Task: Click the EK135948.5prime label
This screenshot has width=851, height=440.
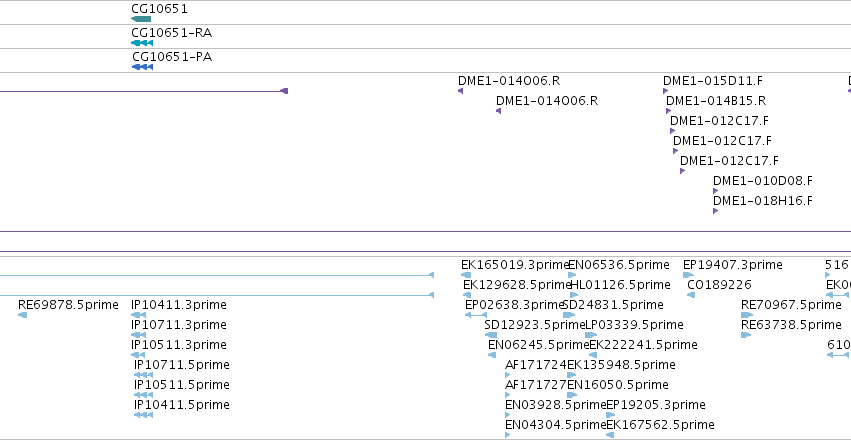Action: (621, 365)
